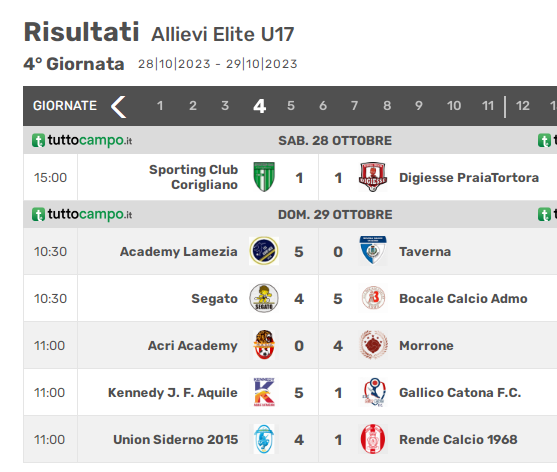The height and width of the screenshot is (472, 557).
Task: Click the Rende Calcio 1968 crest
Action: (373, 439)
